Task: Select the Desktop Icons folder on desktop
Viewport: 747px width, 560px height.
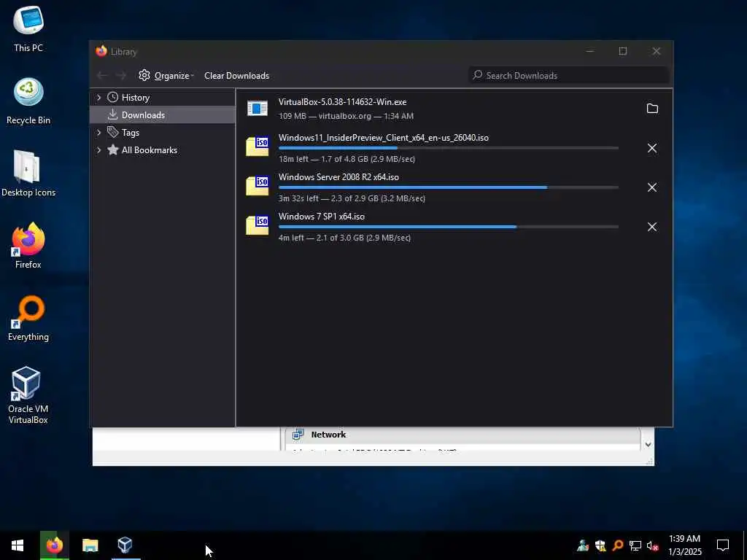Action: point(28,174)
